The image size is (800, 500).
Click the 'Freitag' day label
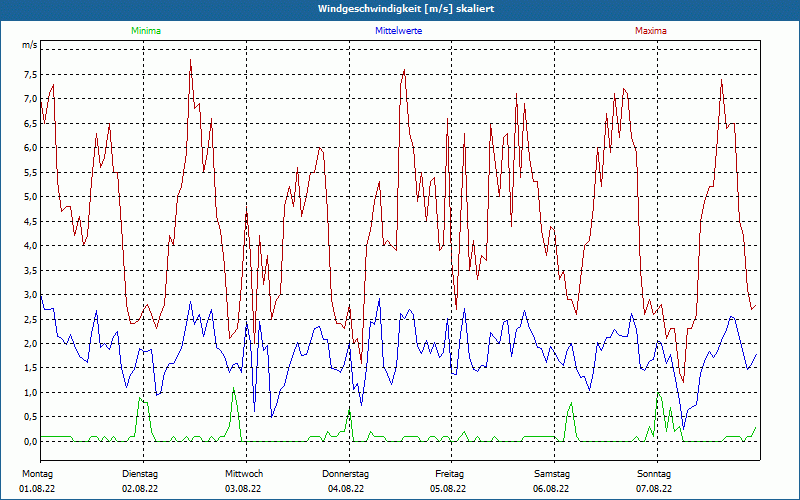449,474
